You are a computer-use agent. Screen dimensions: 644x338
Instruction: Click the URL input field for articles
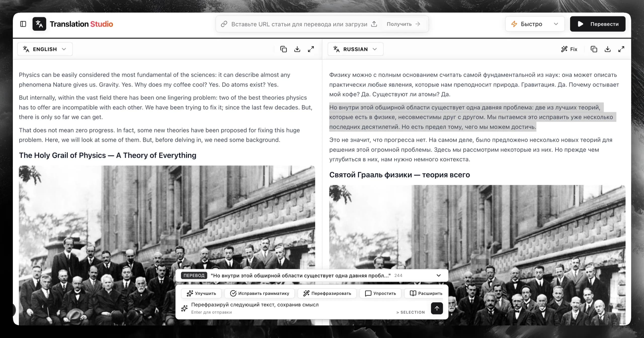[289, 24]
